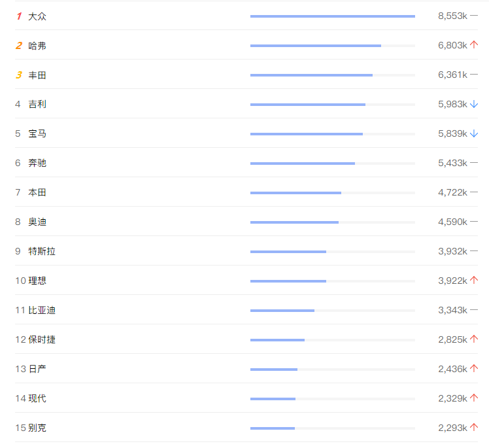Image resolution: width=504 pixels, height=448 pixels.
Task: Open the 特斯拉 brand link
Action: [42, 251]
